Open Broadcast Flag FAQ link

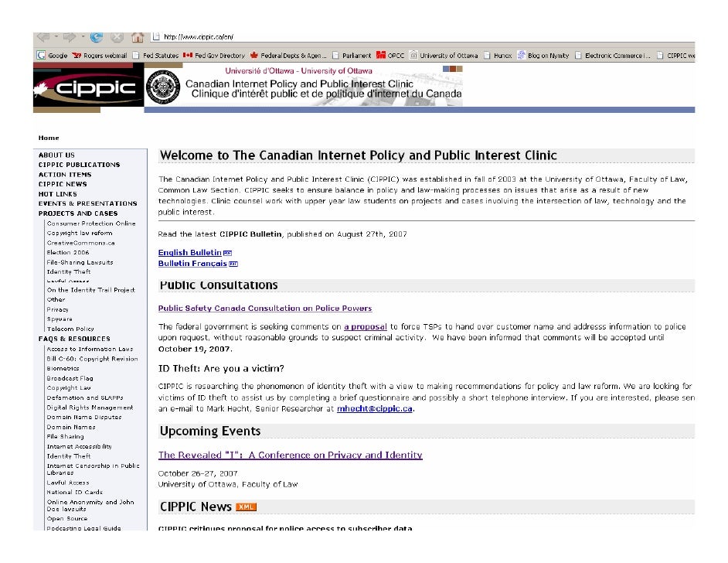point(70,379)
